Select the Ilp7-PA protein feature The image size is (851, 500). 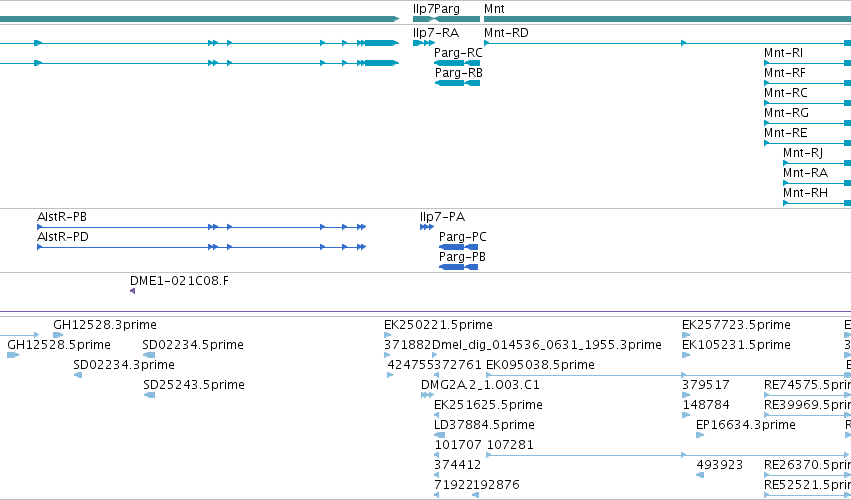(427, 227)
